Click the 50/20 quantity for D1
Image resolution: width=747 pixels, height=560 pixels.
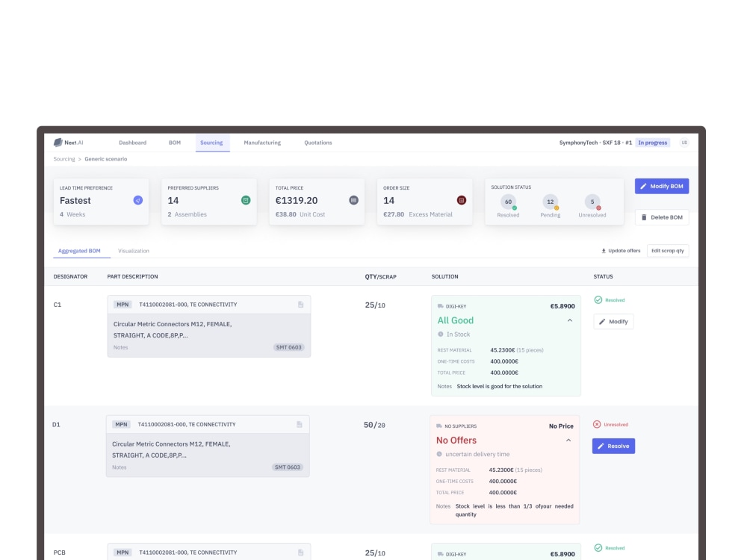[374, 425]
